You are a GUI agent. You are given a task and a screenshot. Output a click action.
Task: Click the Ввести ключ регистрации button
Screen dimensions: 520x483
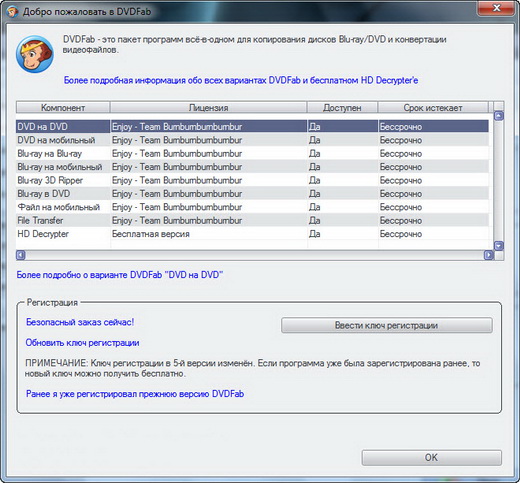(x=387, y=325)
